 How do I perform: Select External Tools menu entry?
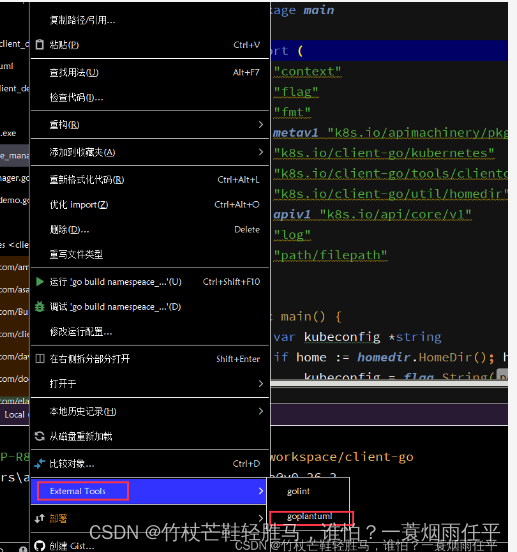click(x=149, y=491)
